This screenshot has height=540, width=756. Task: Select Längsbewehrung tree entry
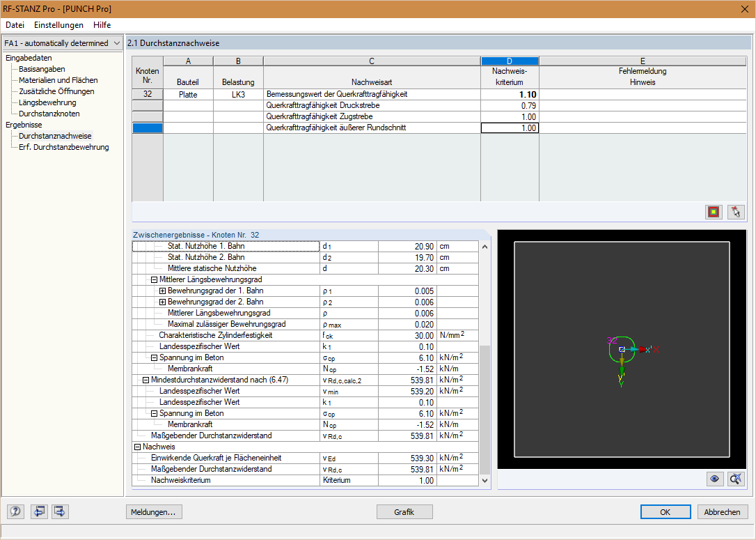pyautogui.click(x=47, y=102)
